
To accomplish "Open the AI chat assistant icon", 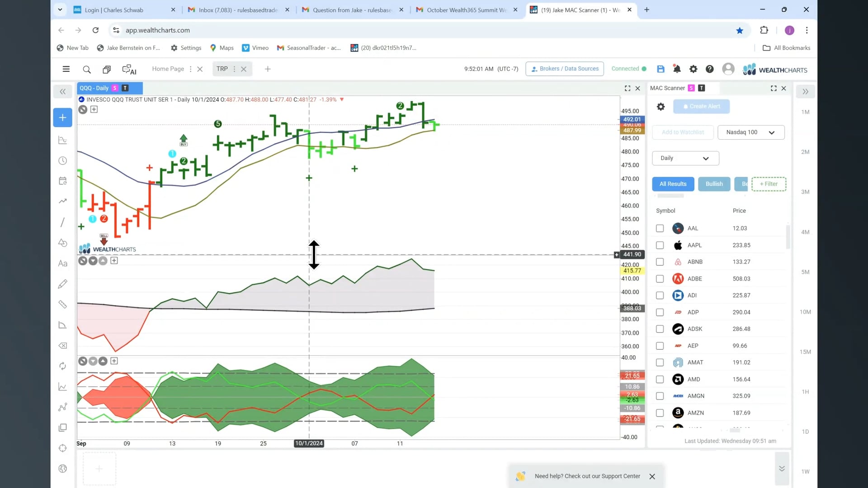I will point(129,69).
